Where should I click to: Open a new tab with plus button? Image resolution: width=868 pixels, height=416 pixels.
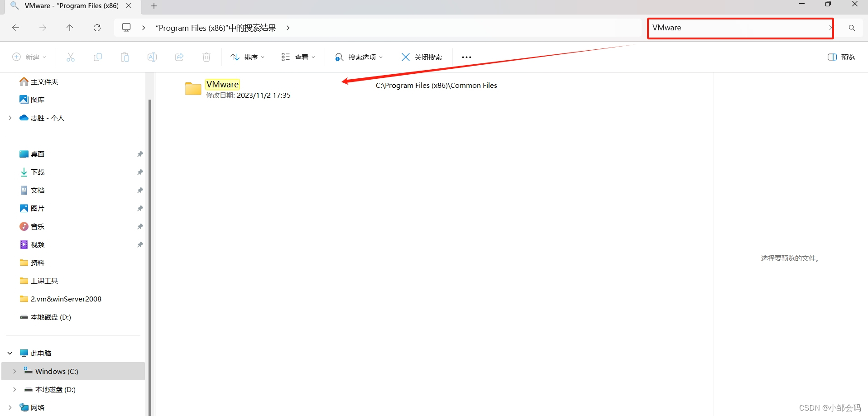tap(154, 6)
